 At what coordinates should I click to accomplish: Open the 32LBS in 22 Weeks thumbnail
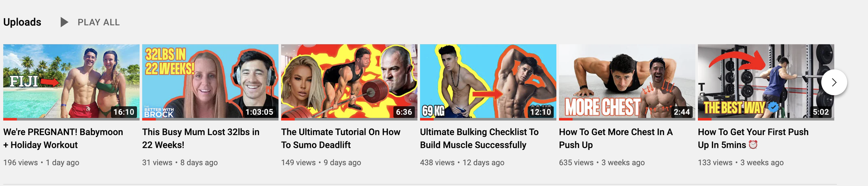pyautogui.click(x=210, y=82)
